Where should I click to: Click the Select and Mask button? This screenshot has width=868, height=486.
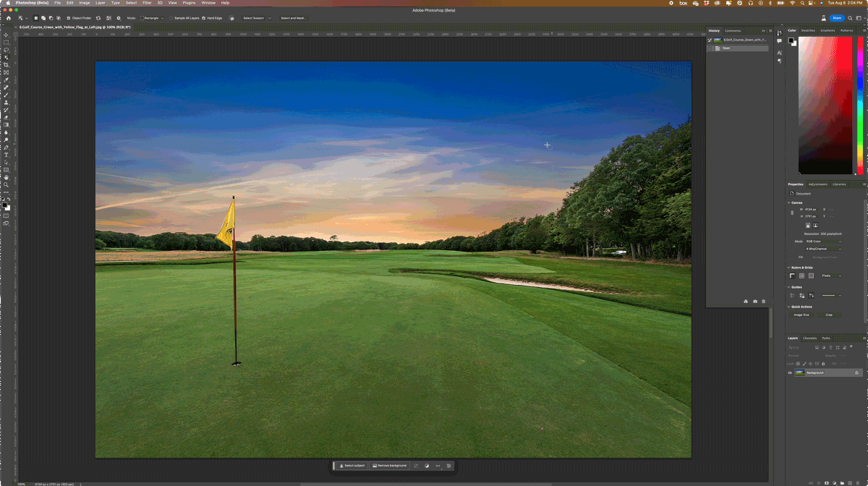pyautogui.click(x=293, y=17)
